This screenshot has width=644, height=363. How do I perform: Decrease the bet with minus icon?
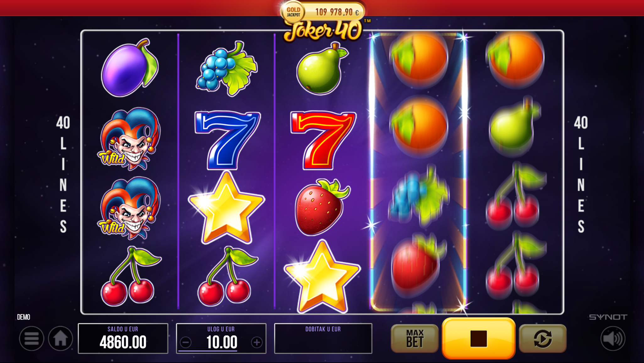186,342
